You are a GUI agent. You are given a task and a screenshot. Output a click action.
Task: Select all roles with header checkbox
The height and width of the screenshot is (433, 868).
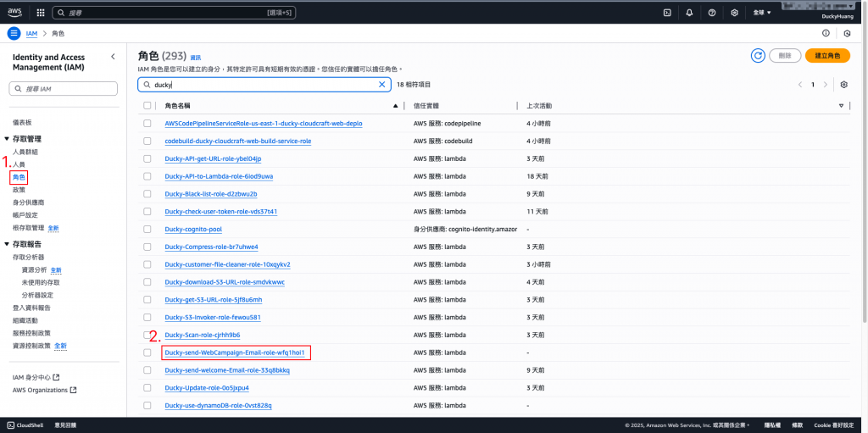(147, 106)
